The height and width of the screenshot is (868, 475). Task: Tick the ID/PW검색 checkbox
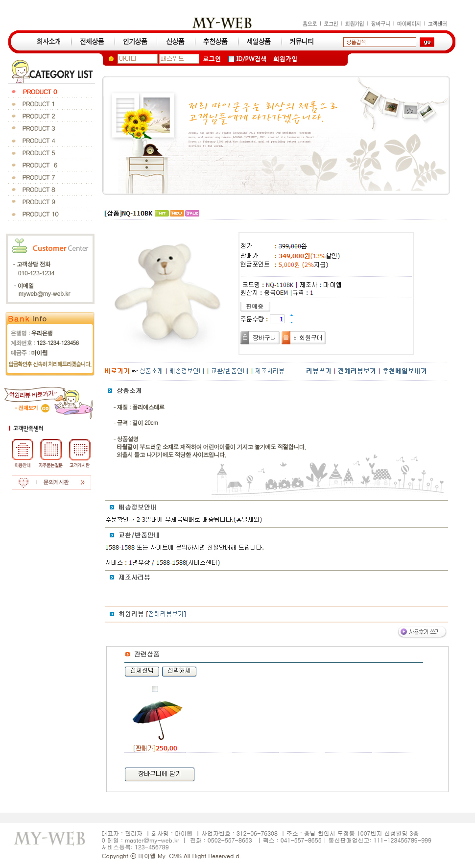point(232,59)
